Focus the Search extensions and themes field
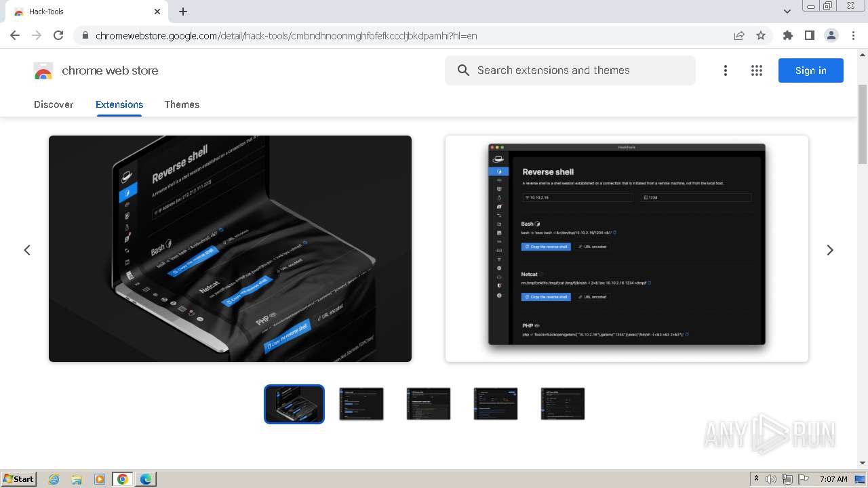Screen dimensions: 868x488 click(570, 70)
